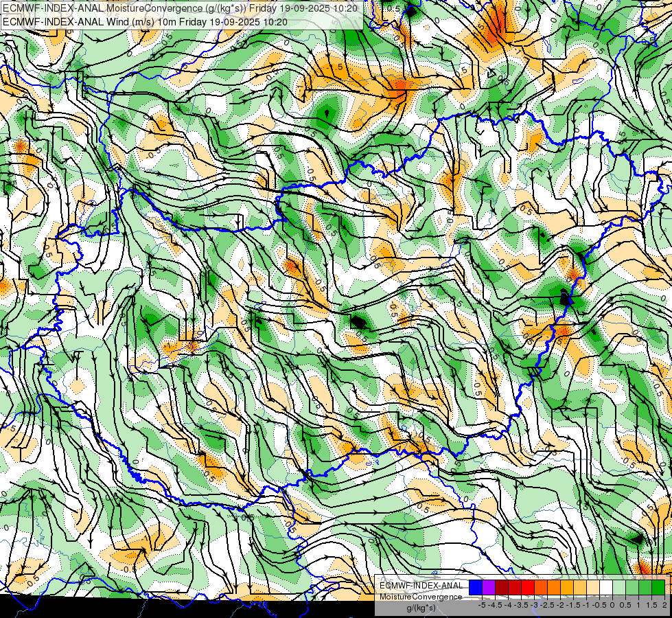Click the darkest green swatch at legend's right end
This screenshot has width=672, height=618.
tap(658, 587)
